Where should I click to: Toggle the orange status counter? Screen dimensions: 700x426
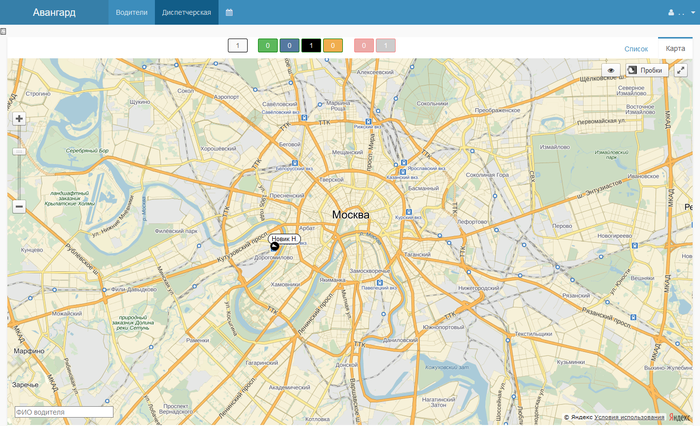point(333,46)
